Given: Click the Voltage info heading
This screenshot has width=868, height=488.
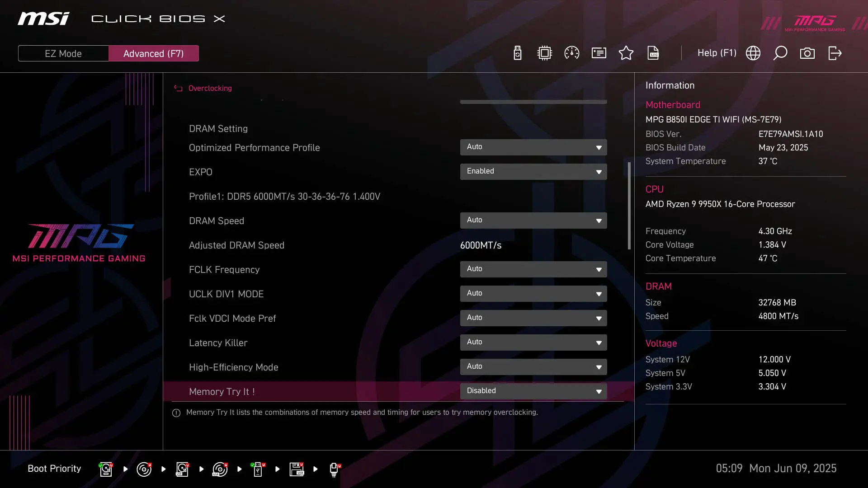Looking at the screenshot, I should [661, 343].
